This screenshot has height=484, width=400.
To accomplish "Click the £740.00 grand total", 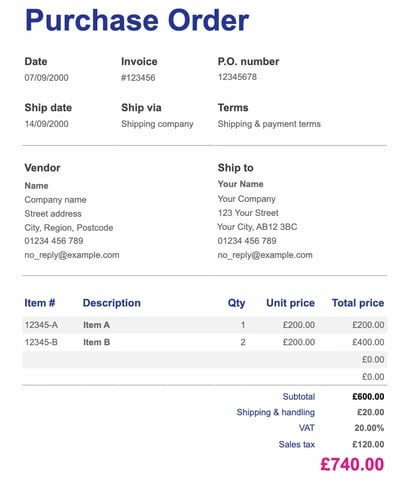I will coord(352,465).
